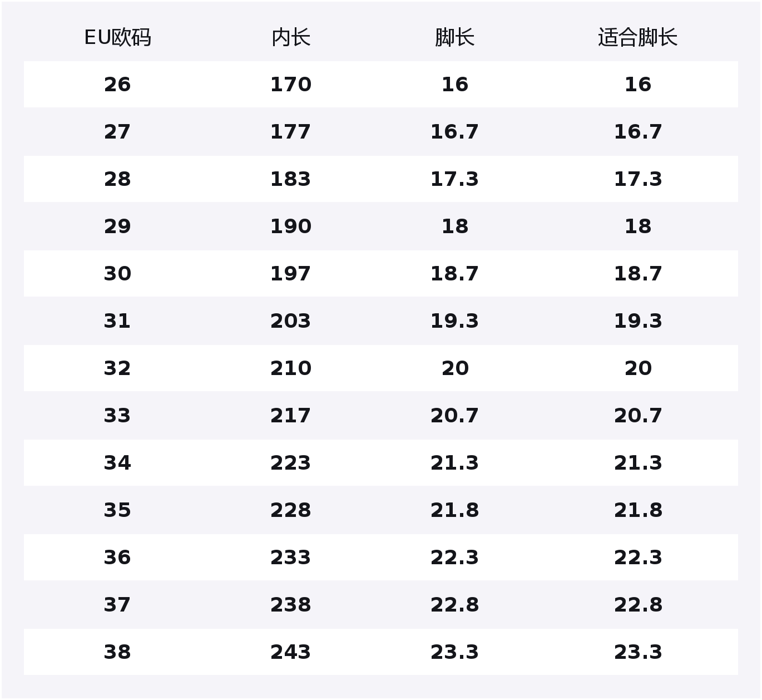
Task: Click the 内长 column header
Action: coord(291,38)
